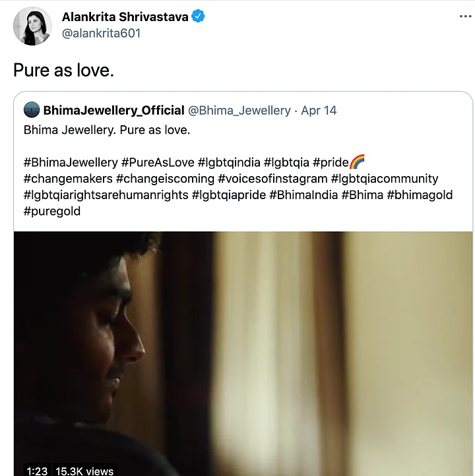475x476 pixels.
Task: Open the Apr 14 tweet timestamp
Action: pyautogui.click(x=319, y=110)
